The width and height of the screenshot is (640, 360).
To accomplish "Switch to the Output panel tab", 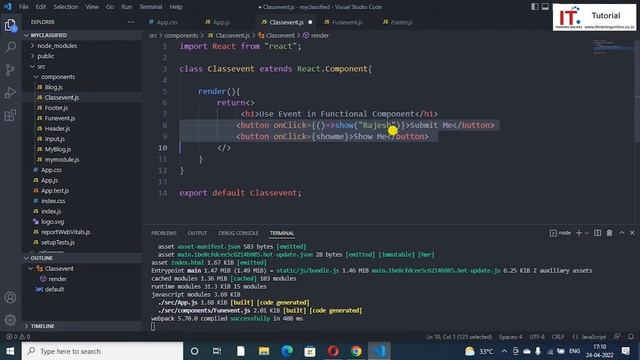I will pyautogui.click(x=197, y=233).
